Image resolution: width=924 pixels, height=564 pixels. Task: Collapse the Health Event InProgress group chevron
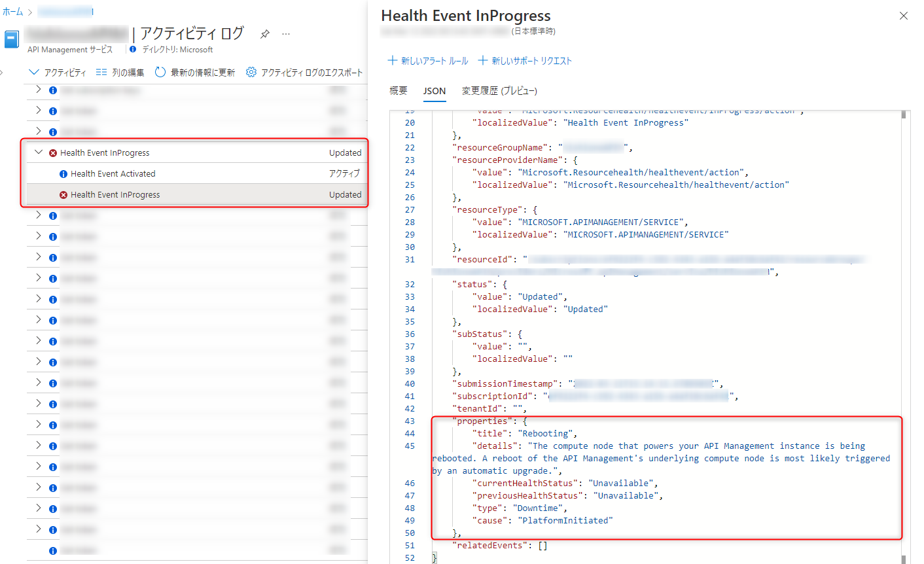pos(38,152)
